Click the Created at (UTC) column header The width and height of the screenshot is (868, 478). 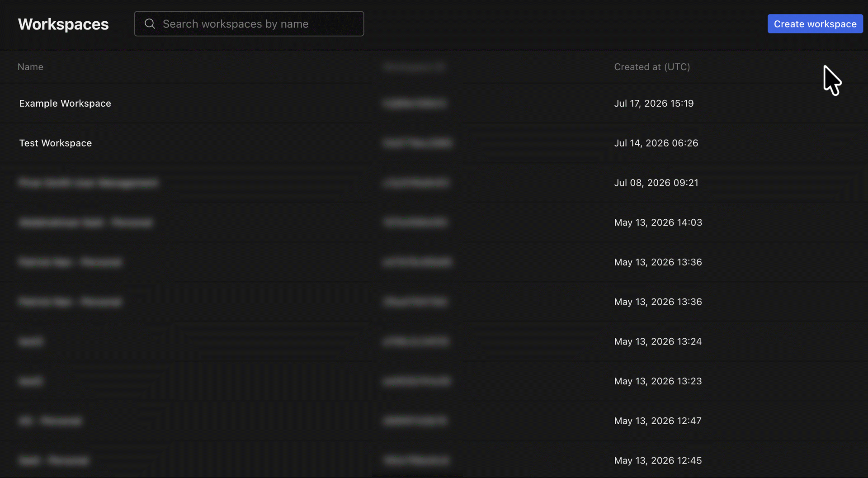tap(652, 67)
